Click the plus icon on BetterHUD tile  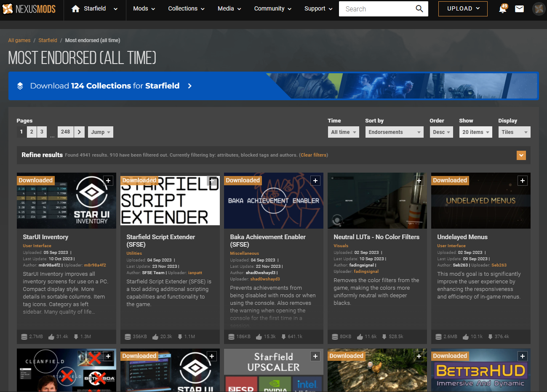[523, 356]
